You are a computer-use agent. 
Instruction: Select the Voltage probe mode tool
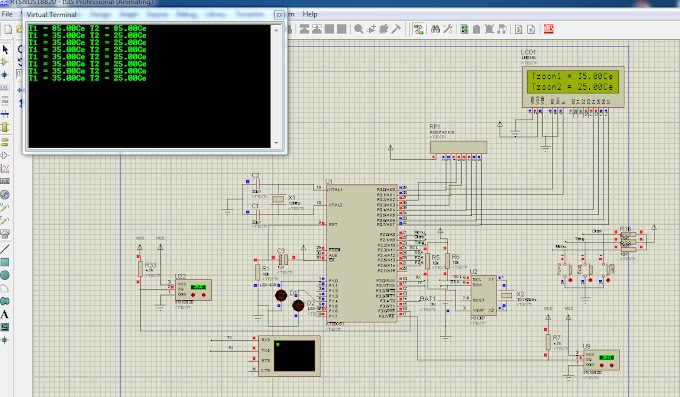[5, 208]
